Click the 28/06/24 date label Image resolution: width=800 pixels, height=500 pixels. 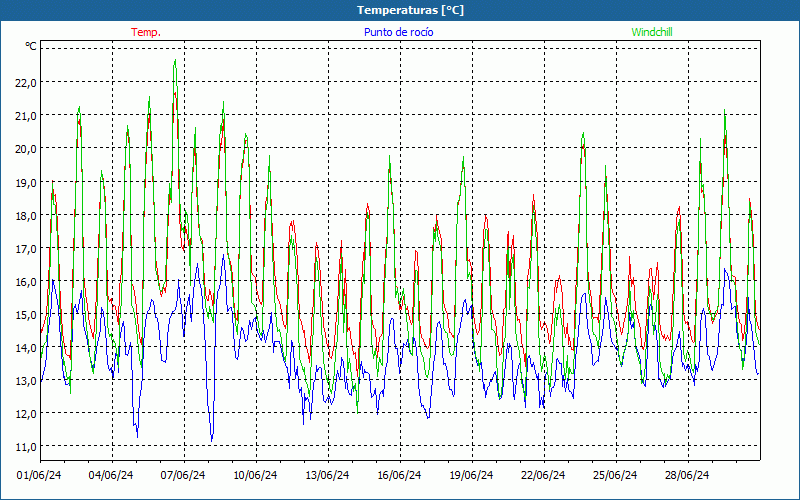687,475
